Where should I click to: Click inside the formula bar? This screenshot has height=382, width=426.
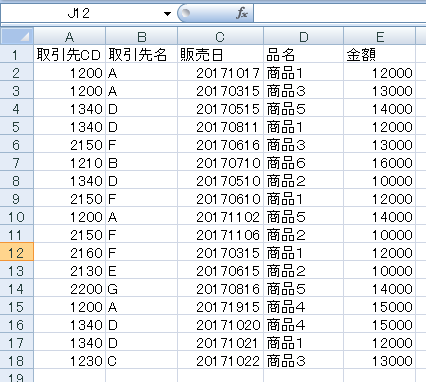click(339, 14)
